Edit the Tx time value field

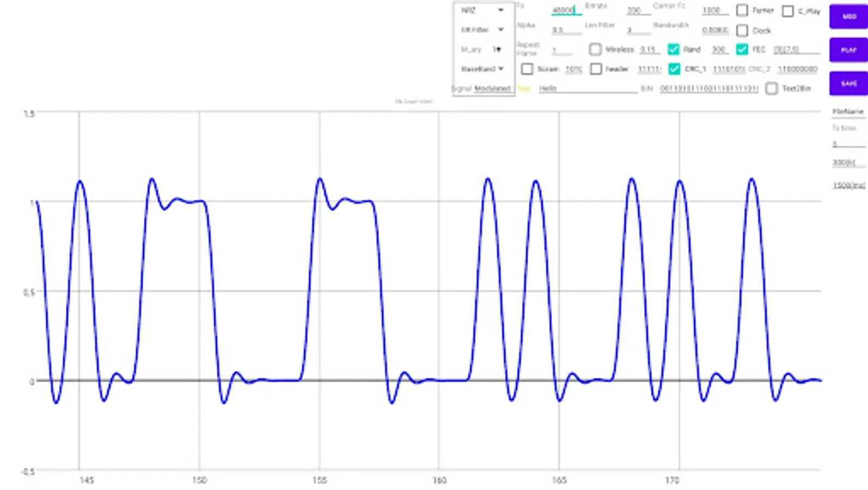pyautogui.click(x=848, y=144)
